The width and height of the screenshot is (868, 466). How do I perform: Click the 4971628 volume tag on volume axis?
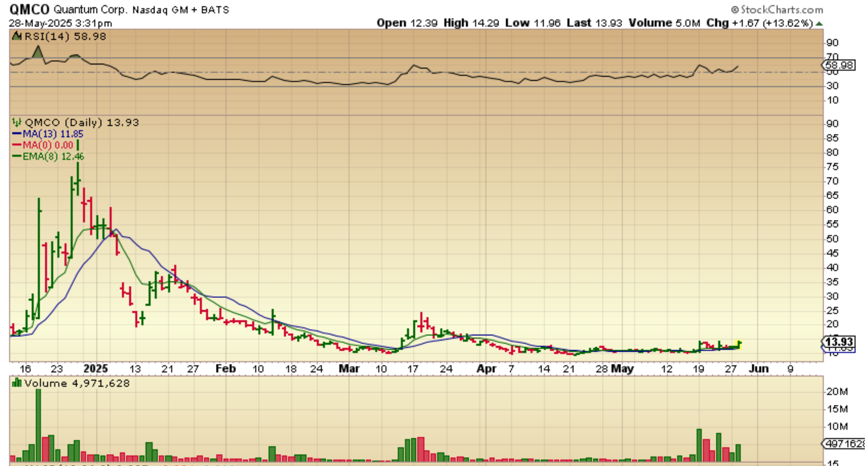844,443
